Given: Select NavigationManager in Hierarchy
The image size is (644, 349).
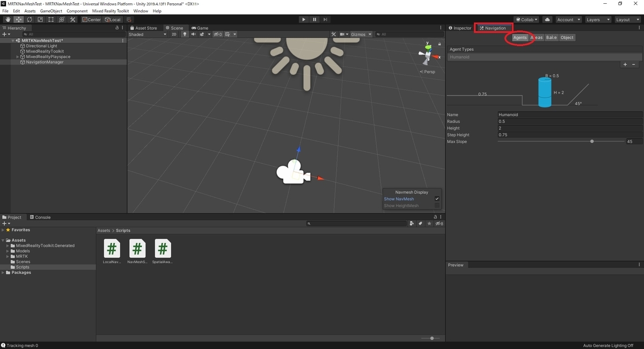Looking at the screenshot, I should click(x=45, y=62).
